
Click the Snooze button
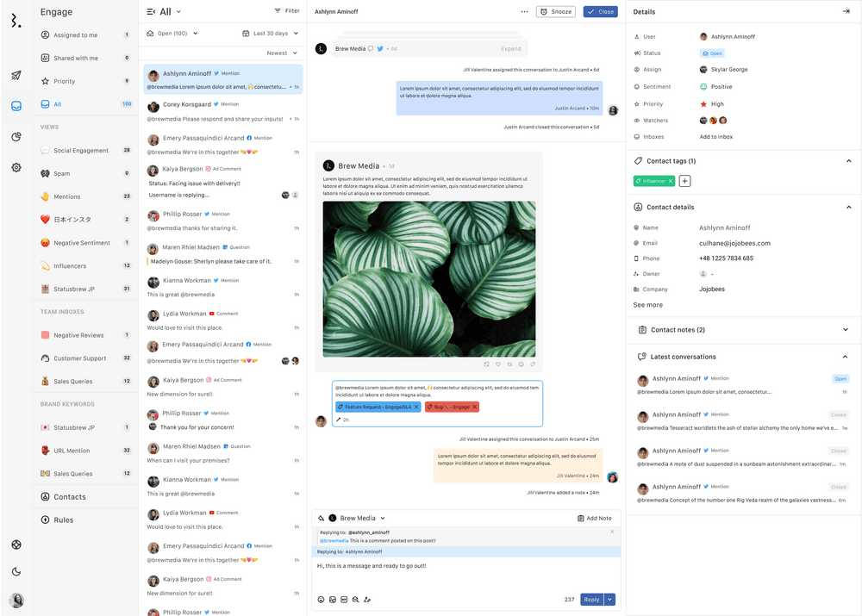[x=555, y=12]
